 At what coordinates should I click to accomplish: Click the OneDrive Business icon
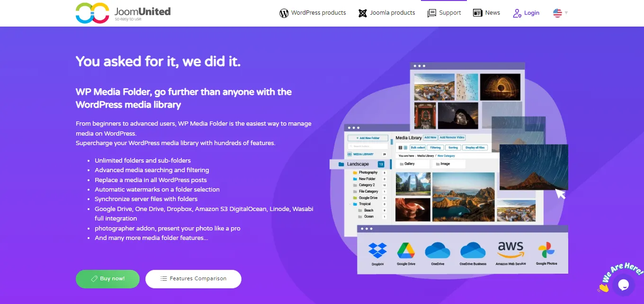473,250
